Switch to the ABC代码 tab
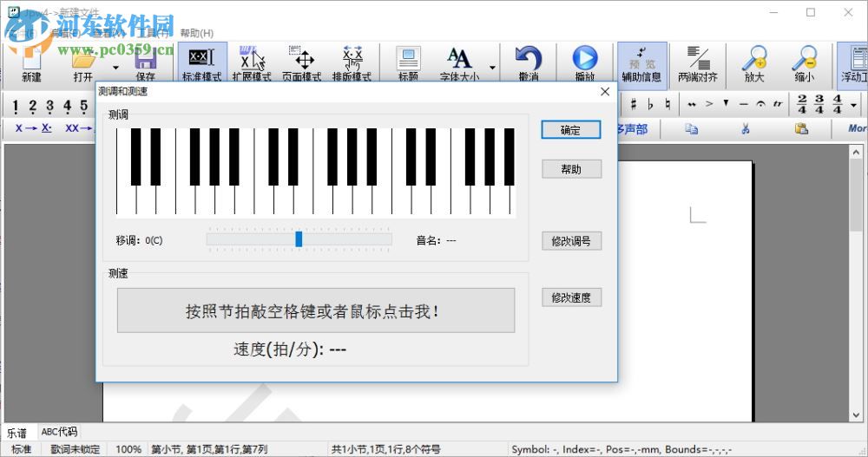 (59, 432)
